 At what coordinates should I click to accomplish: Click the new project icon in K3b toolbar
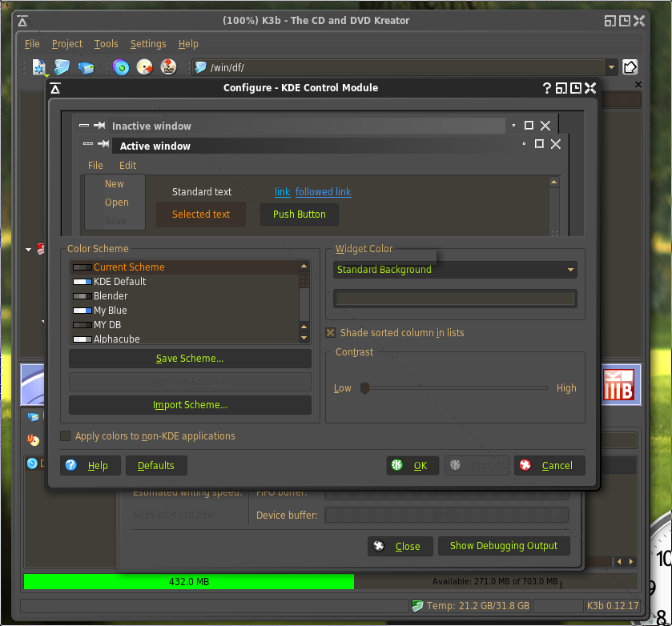39,67
